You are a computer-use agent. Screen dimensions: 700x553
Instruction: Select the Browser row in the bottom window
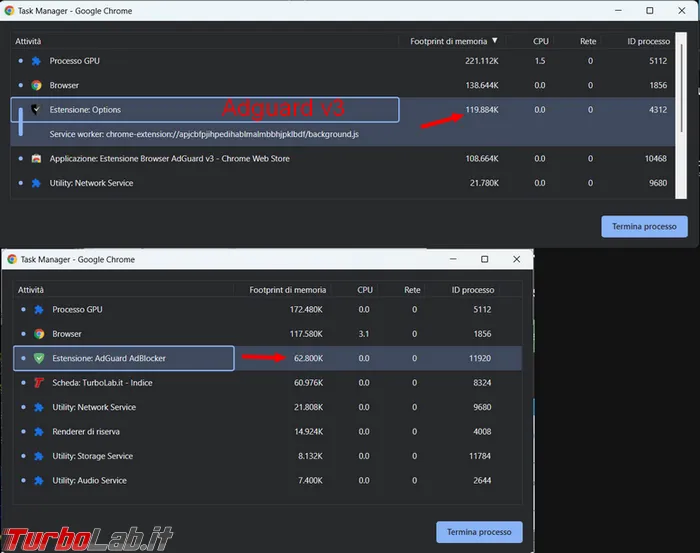click(267, 334)
